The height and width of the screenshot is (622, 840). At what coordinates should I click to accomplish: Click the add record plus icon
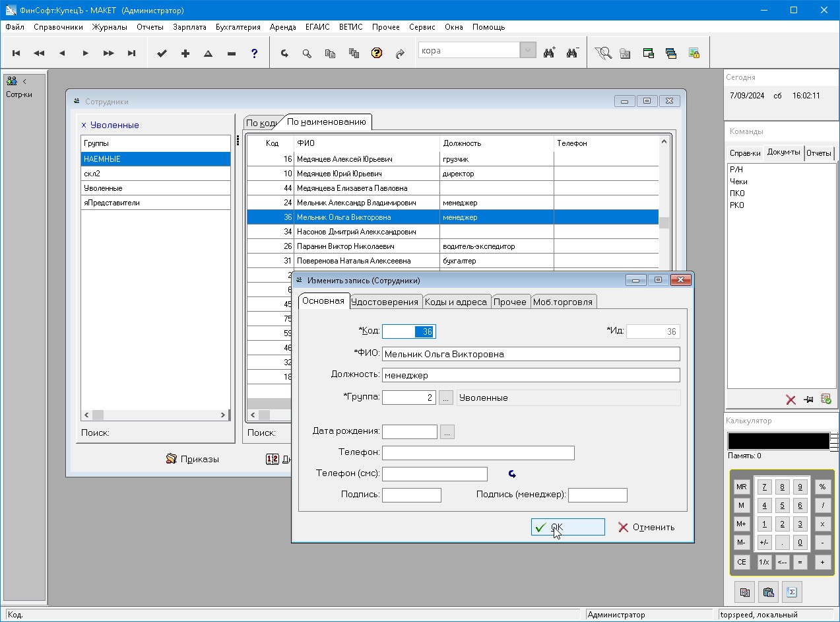185,53
